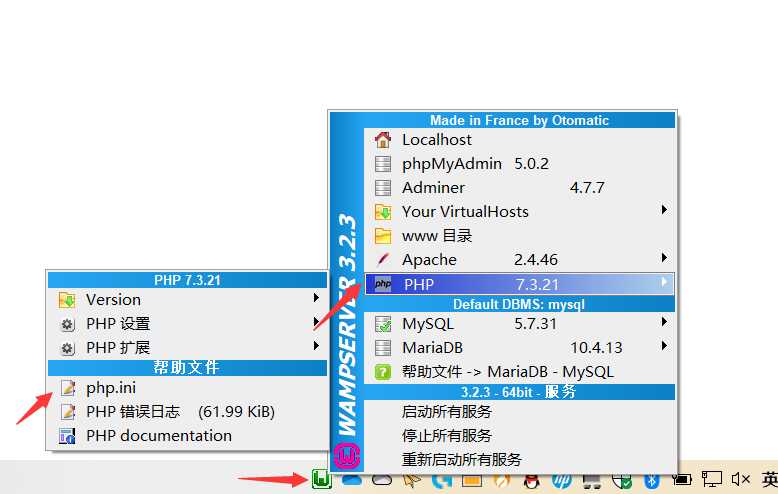Click the Windows security shield tray icon

click(622, 480)
